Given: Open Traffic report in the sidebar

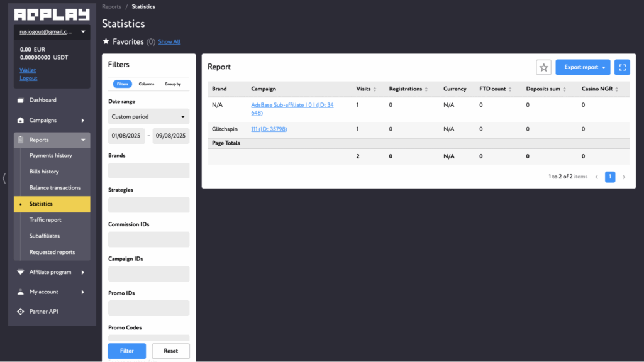Looking at the screenshot, I should click(45, 220).
